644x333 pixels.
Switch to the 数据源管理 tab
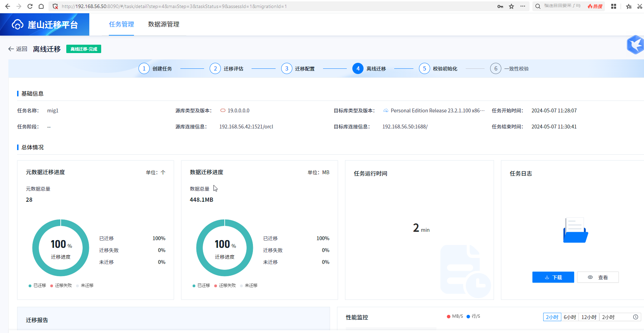pos(164,24)
